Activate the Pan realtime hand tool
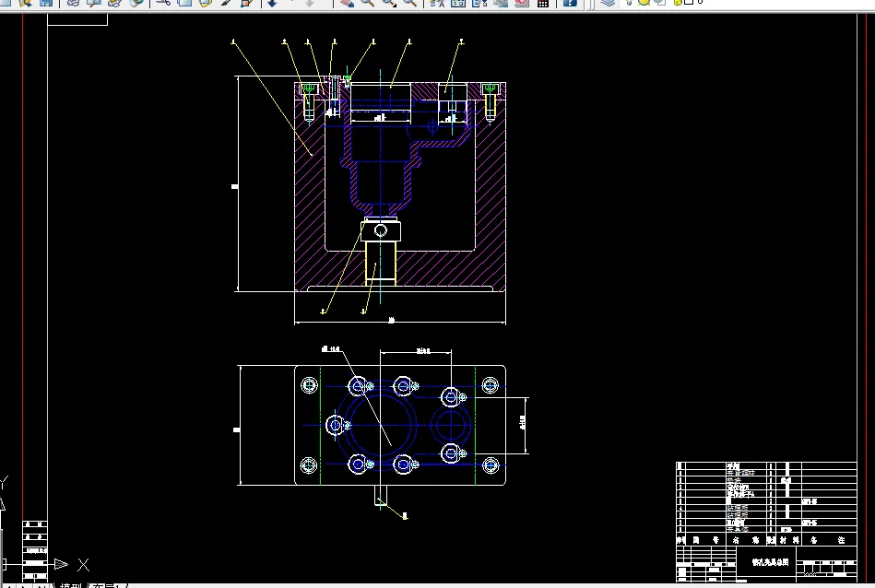 click(x=347, y=2)
